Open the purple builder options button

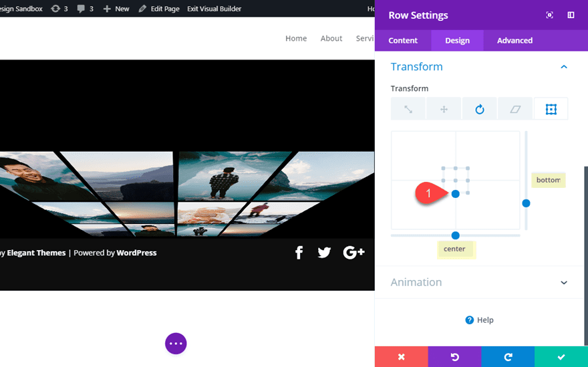point(176,343)
